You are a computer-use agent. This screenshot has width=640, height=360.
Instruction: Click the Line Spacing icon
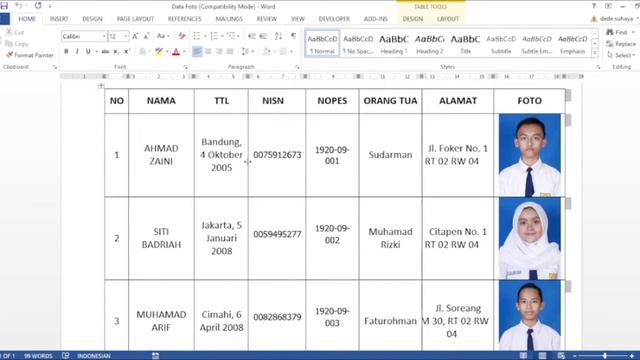click(245, 52)
